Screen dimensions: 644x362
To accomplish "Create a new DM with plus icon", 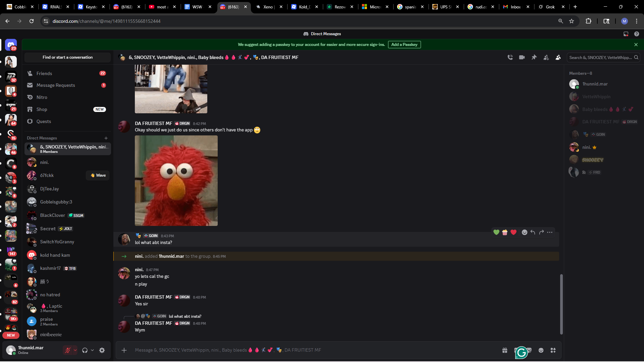I will pyautogui.click(x=106, y=138).
